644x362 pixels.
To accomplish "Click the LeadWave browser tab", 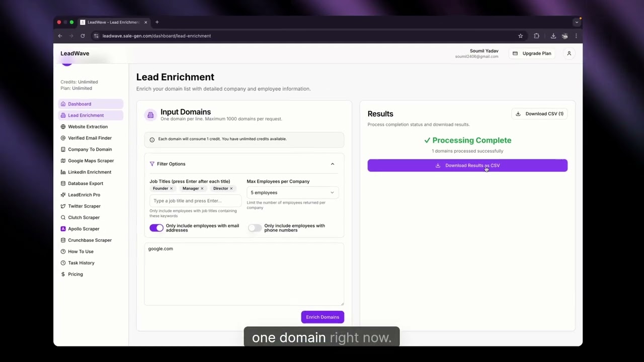I will pos(114,22).
